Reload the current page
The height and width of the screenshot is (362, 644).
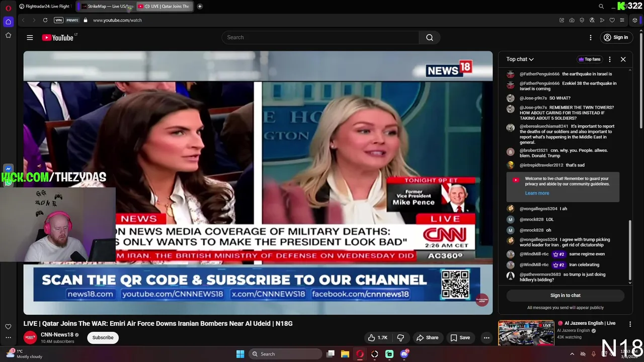pos(45,20)
